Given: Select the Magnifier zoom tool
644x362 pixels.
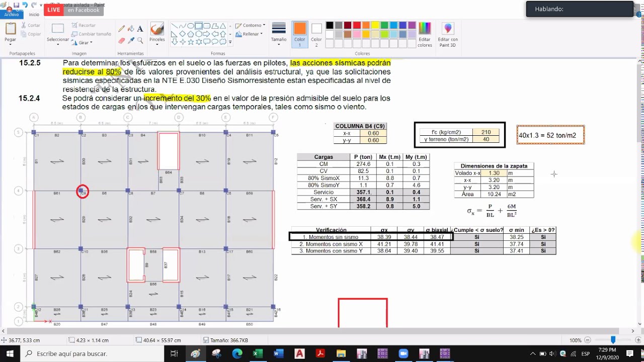Looking at the screenshot, I should (140, 41).
